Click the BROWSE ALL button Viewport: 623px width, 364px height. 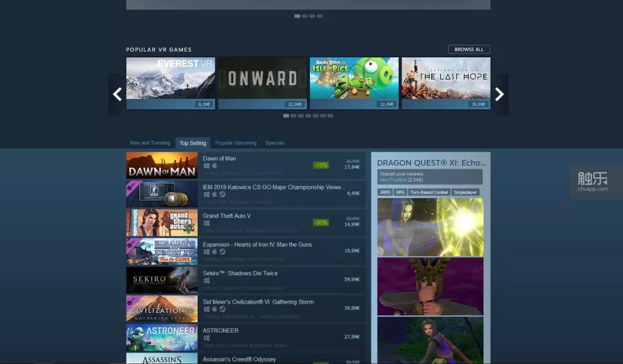[x=469, y=49]
